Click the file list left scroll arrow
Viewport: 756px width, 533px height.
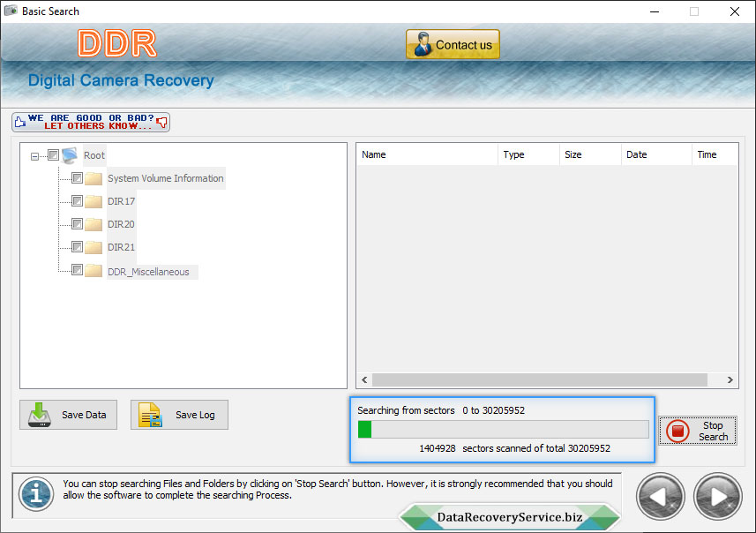tap(364, 380)
